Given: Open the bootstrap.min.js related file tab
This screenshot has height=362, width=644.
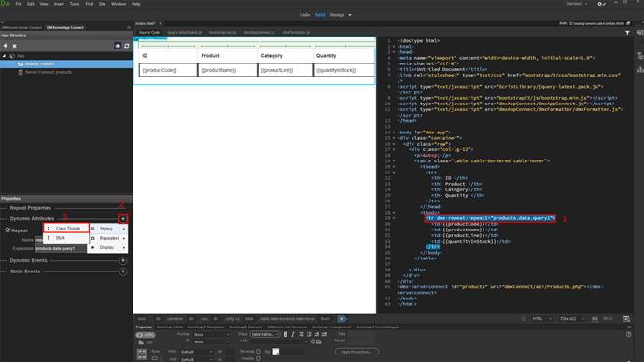Looking at the screenshot, I should click(x=223, y=32).
